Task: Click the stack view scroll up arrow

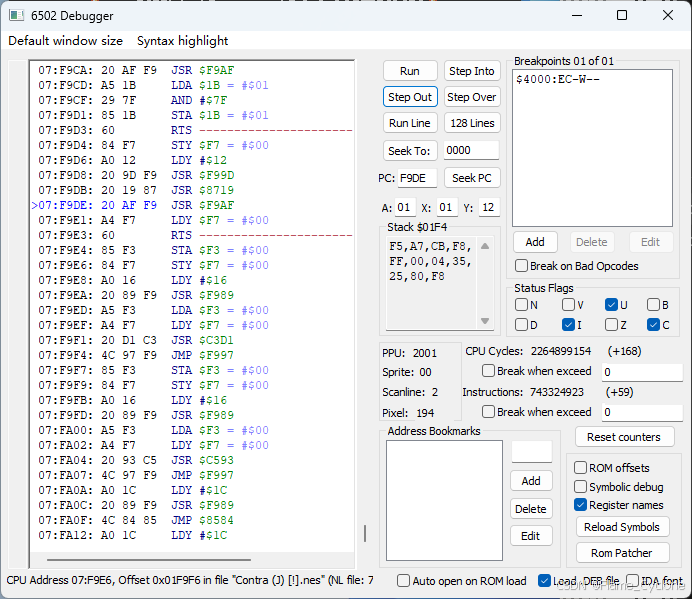Action: [485, 246]
